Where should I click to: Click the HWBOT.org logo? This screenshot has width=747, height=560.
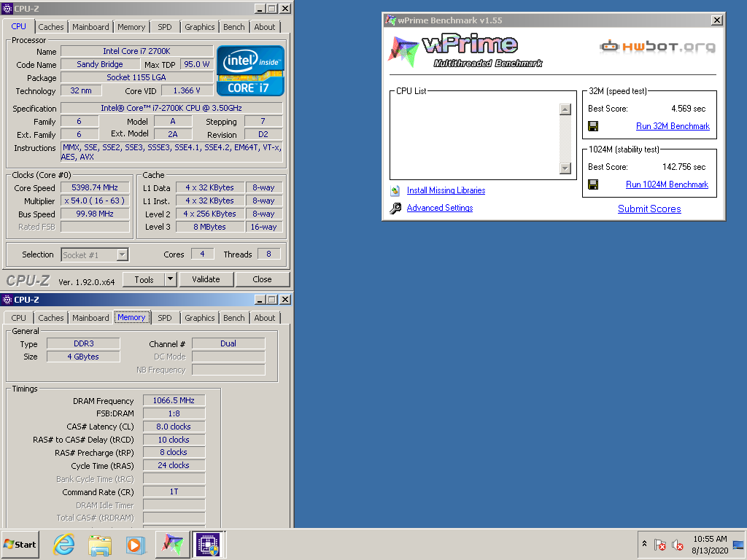657,46
